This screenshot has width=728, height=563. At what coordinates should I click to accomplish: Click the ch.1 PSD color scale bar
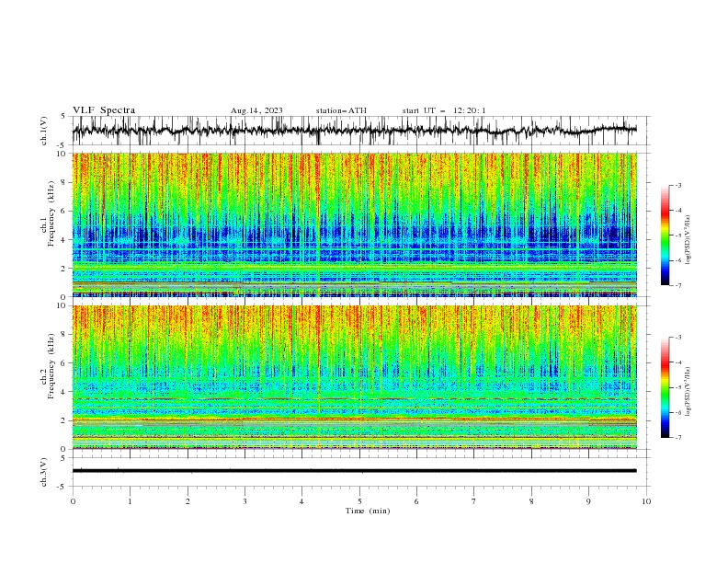[x=665, y=235]
